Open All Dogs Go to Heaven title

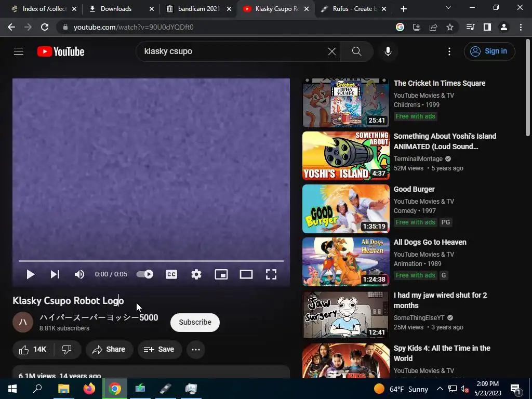(430, 242)
